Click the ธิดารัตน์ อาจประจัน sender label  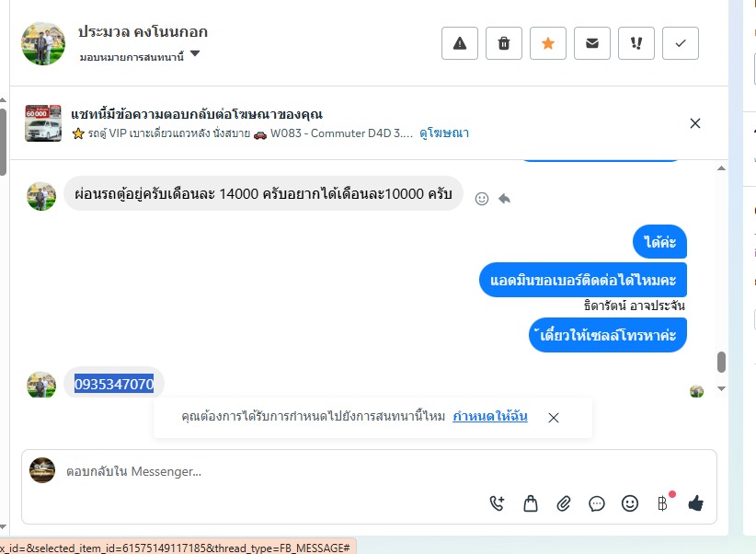pyautogui.click(x=634, y=305)
